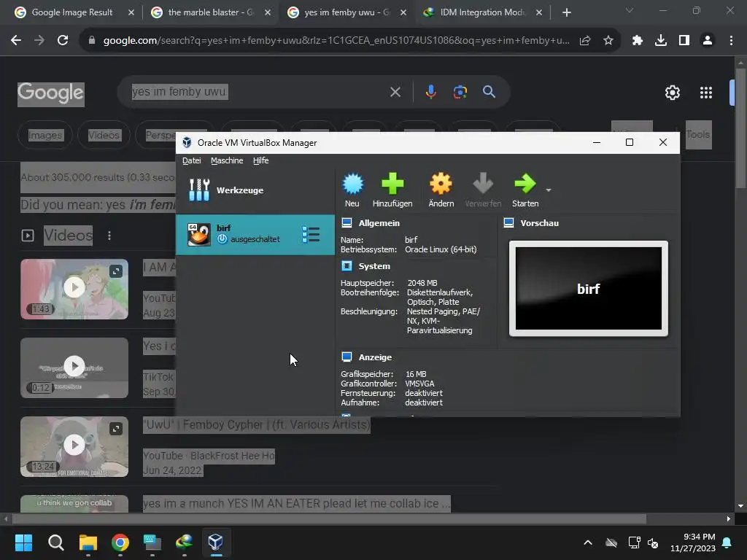This screenshot has width=747, height=560.
Task: Search by voice microphone icon
Action: [x=430, y=92]
